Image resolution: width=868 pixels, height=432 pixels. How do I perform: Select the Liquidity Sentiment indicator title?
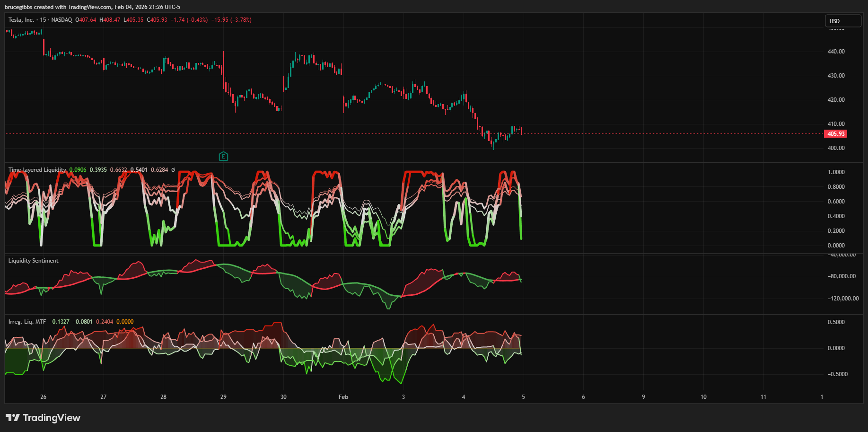(33, 261)
